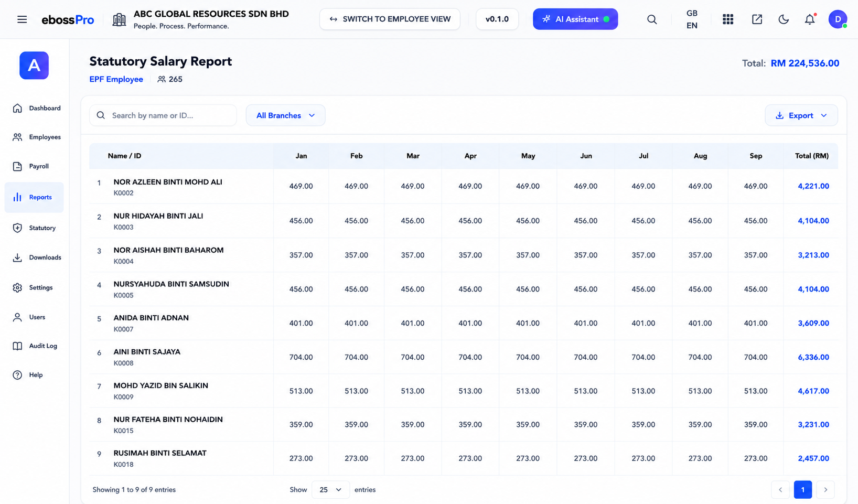The width and height of the screenshot is (858, 504).
Task: Click the Users person icon
Action: 17,317
